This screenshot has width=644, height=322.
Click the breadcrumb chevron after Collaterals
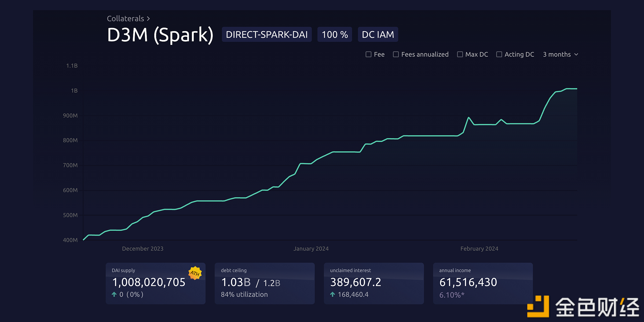click(148, 19)
